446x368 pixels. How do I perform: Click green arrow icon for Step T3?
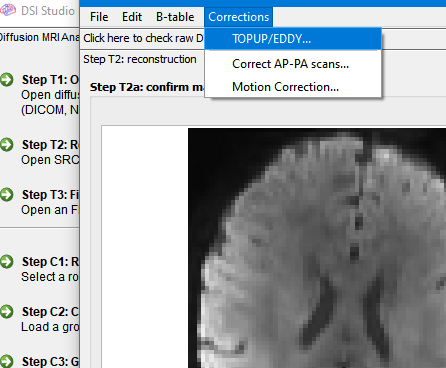click(7, 195)
